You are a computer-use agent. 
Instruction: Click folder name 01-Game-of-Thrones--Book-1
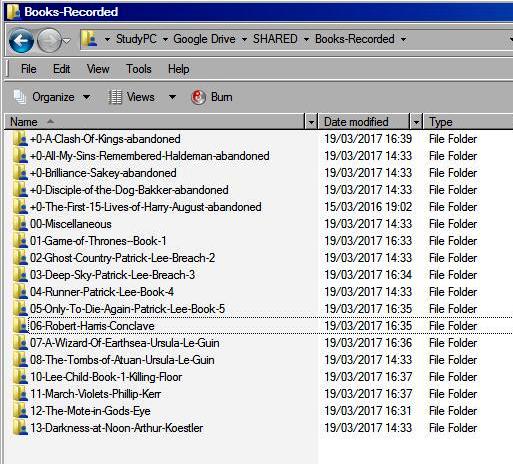98,241
